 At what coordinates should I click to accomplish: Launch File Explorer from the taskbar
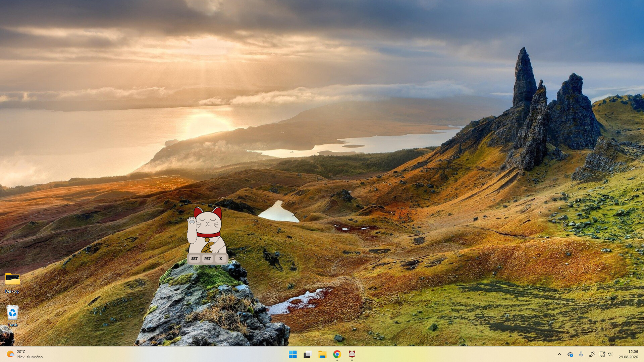pyautogui.click(x=322, y=354)
